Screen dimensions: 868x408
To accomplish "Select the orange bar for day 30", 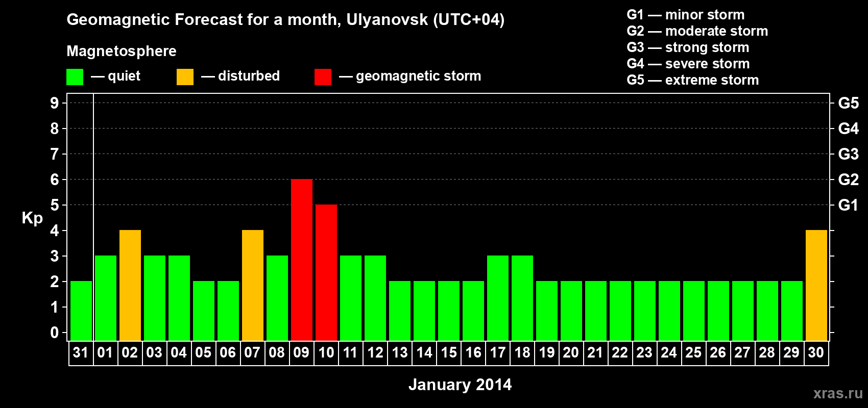I will 816,285.
